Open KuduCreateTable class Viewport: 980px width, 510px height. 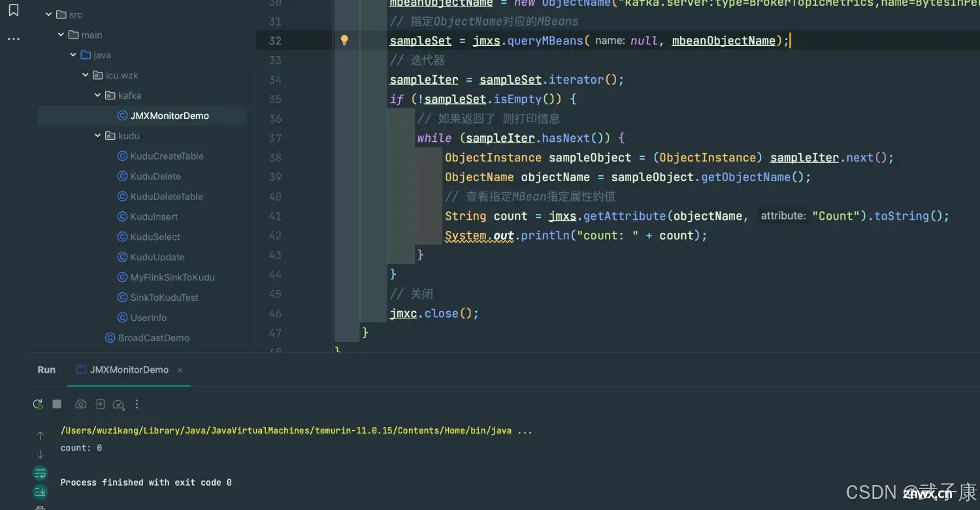click(x=167, y=156)
